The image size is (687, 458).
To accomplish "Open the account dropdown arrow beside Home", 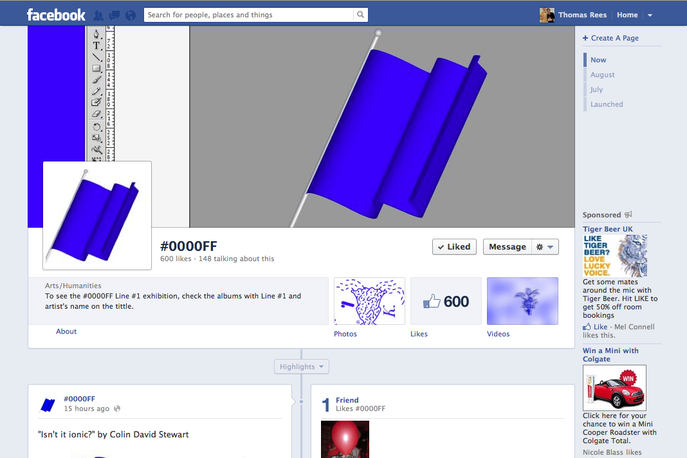I will coord(650,16).
